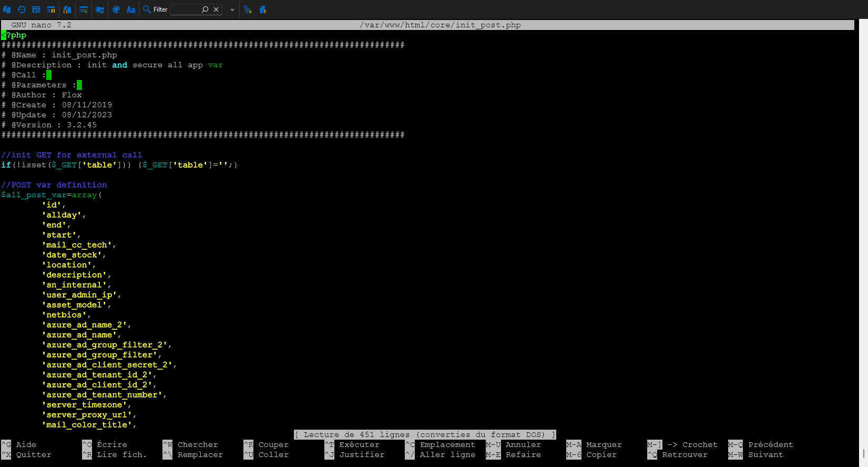Click the Aa font settings icon
Screen dimensions: 868x467
(131, 9)
